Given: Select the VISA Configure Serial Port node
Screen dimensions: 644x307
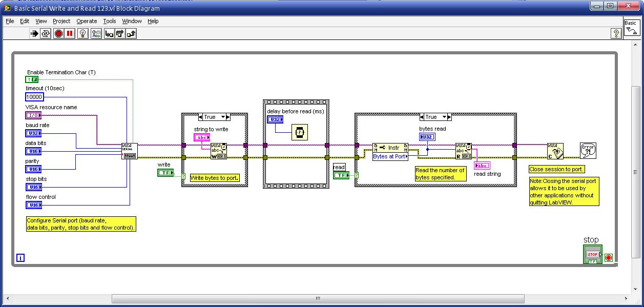Looking at the screenshot, I should pyautogui.click(x=130, y=151).
